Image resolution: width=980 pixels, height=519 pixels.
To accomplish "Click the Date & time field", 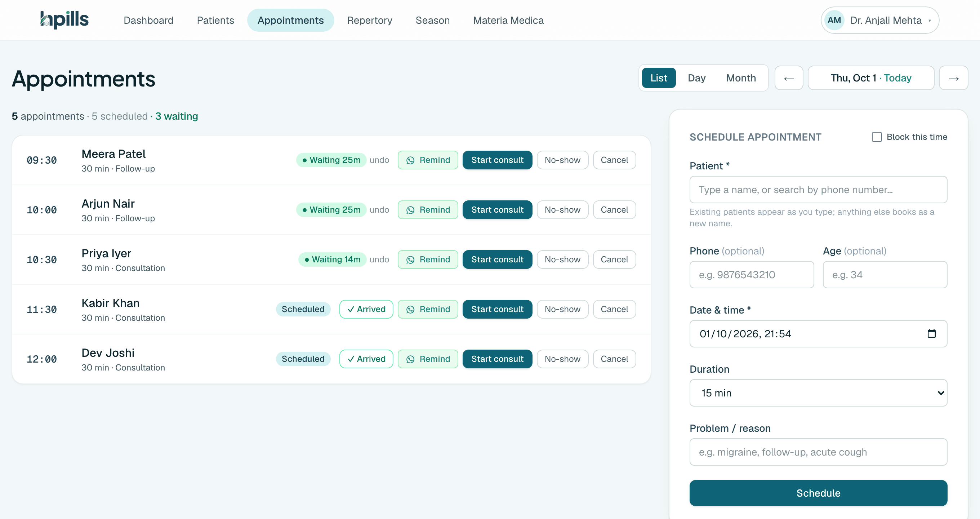I will coord(818,334).
